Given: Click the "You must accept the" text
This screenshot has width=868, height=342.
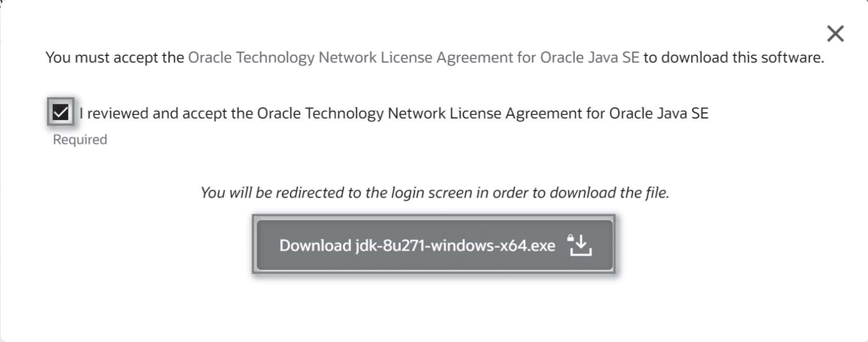Looking at the screenshot, I should point(115,58).
